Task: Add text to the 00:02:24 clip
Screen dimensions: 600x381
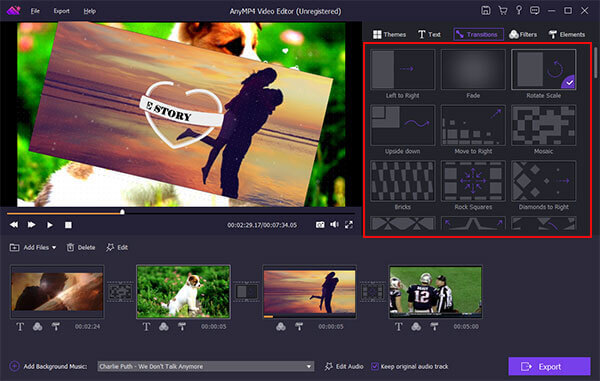Action: [20, 326]
